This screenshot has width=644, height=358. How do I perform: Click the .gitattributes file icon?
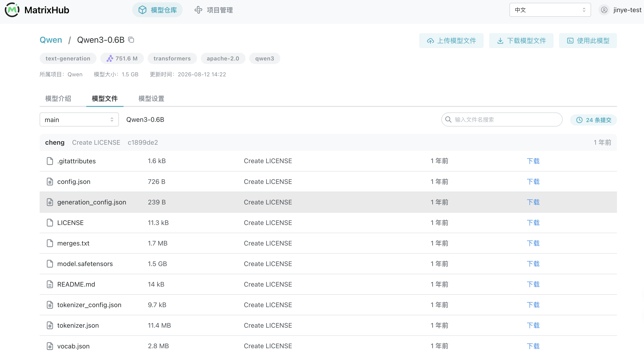pos(50,161)
